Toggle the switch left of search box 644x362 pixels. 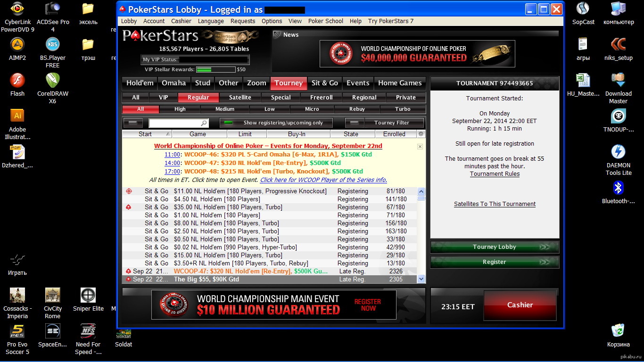133,123
